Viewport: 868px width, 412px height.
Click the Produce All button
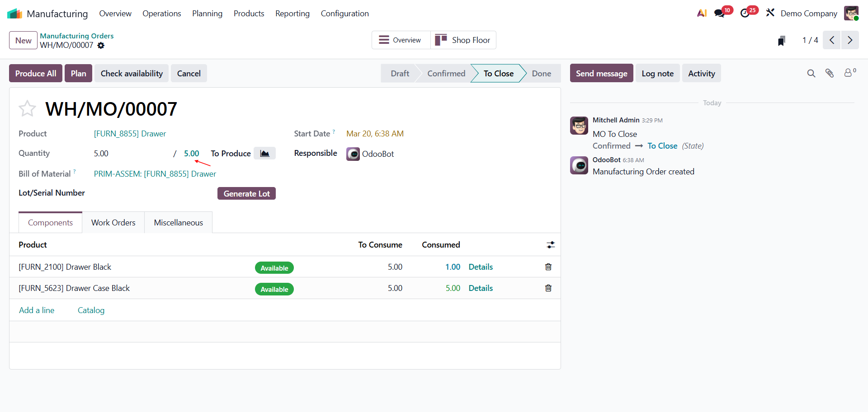(36, 73)
